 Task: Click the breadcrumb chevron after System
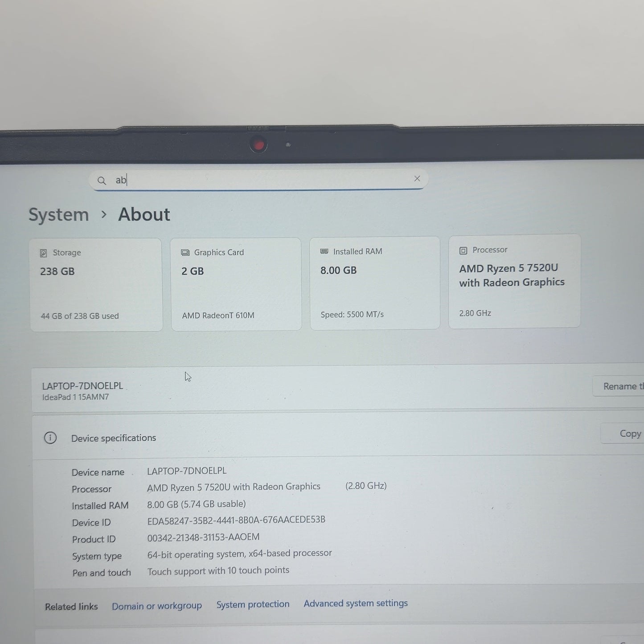[104, 214]
